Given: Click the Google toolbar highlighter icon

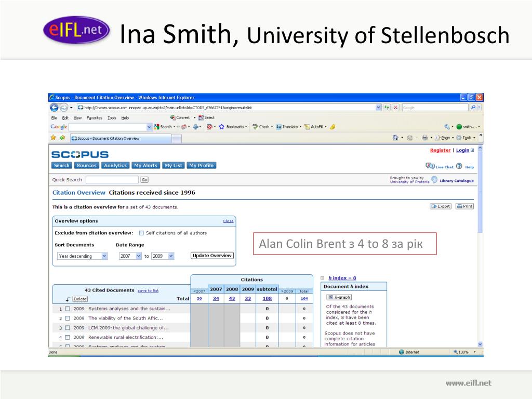Looking at the screenshot, I should [x=333, y=127].
